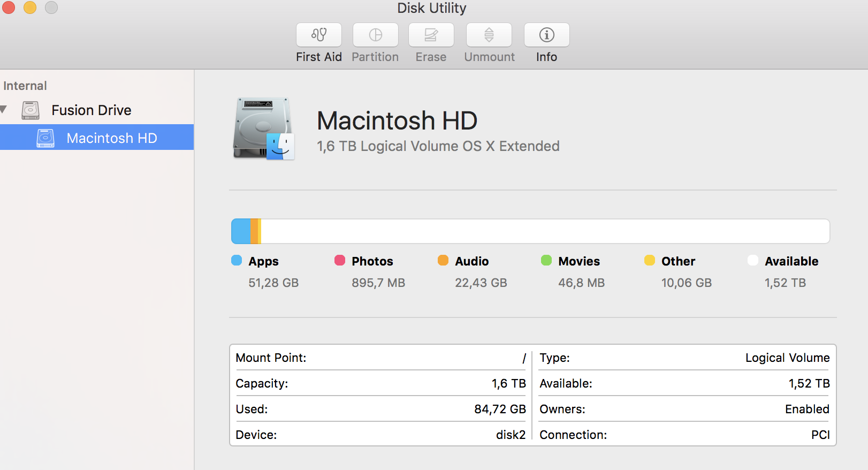Click the 'Used:' label
This screenshot has width=868, height=470.
252,409
